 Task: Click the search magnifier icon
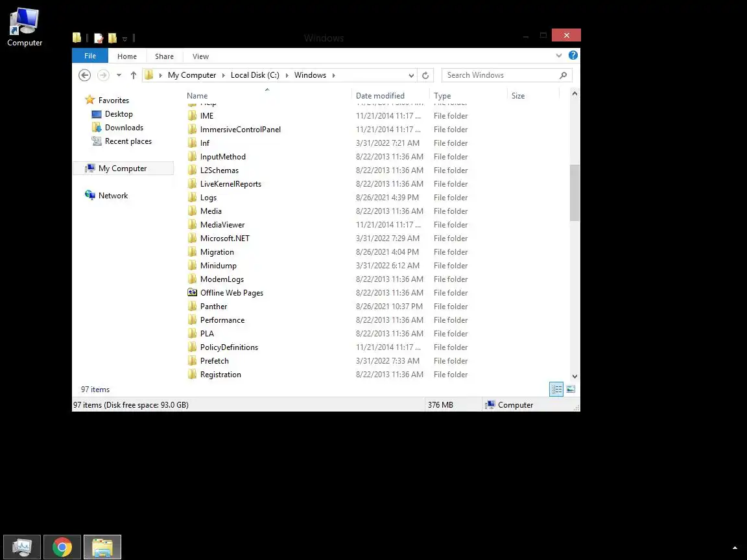[563, 75]
